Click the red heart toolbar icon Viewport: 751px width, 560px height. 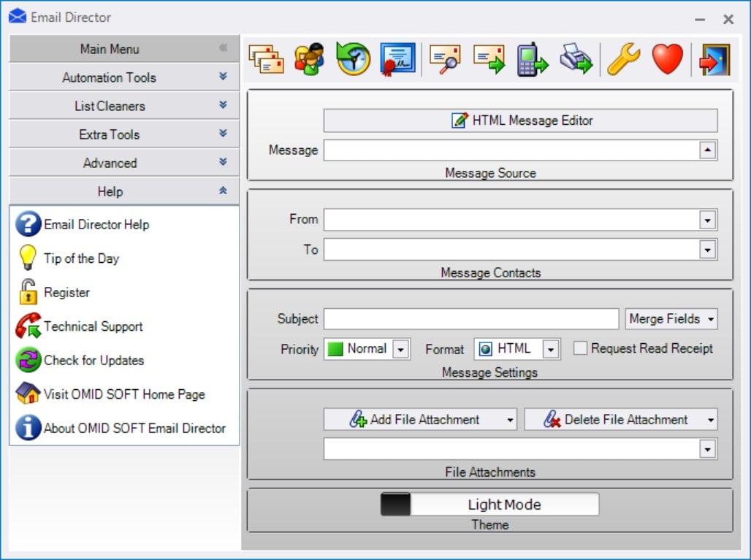668,59
